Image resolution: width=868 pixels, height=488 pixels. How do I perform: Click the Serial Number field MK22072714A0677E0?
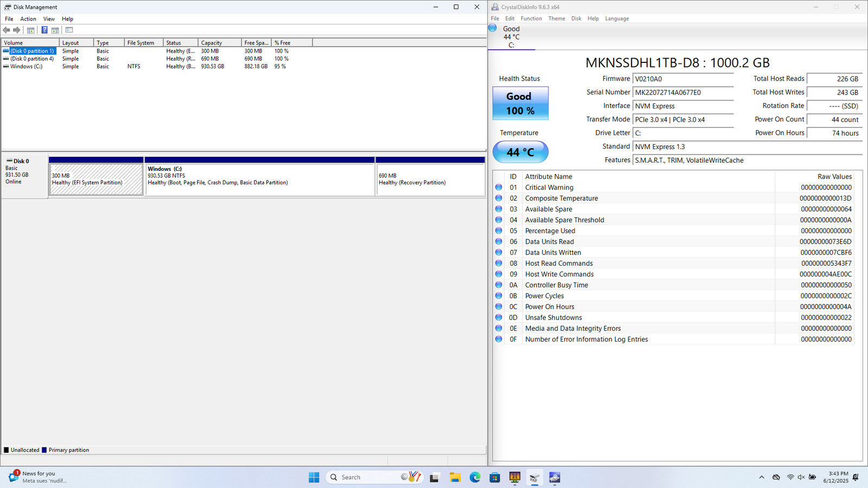pyautogui.click(x=683, y=92)
